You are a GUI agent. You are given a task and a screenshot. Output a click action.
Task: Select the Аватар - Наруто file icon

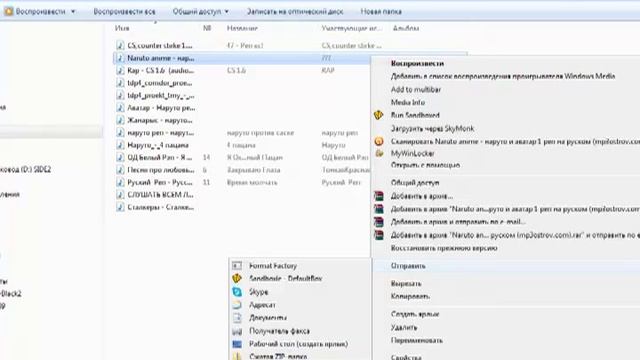(x=120, y=108)
